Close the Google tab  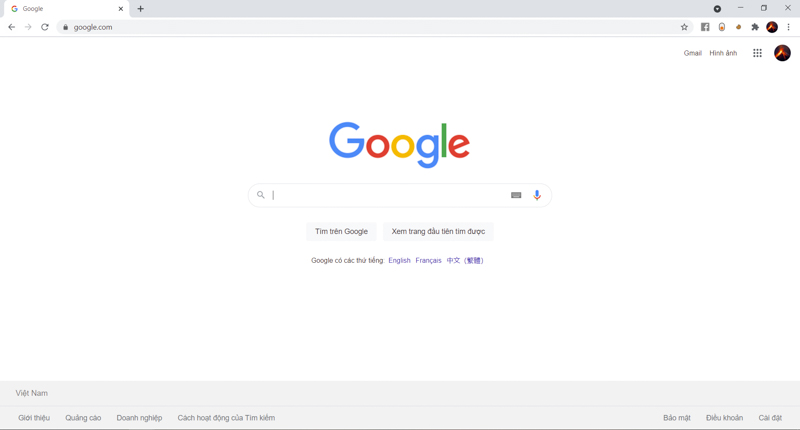pyautogui.click(x=121, y=9)
